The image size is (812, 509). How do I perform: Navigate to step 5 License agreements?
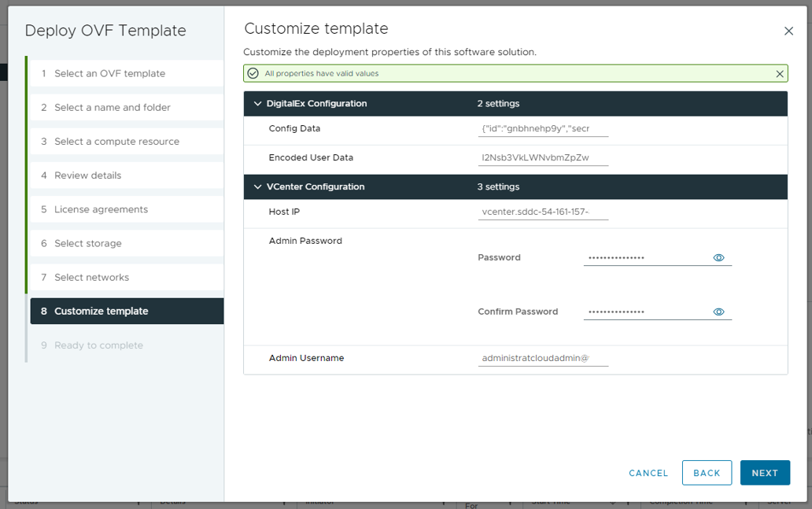(101, 209)
